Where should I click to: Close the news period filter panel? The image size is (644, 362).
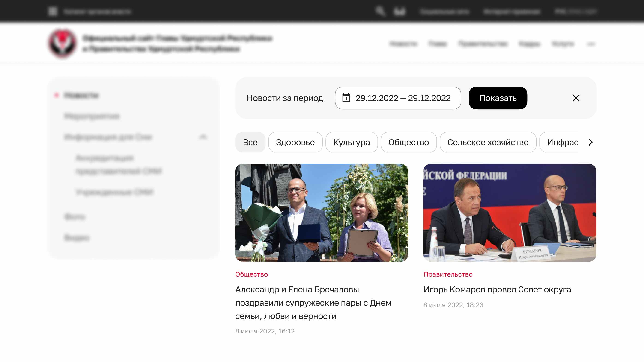point(576,98)
